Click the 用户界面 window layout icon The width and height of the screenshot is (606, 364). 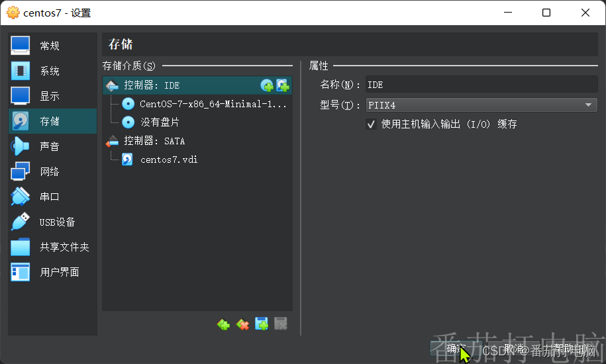pos(21,272)
